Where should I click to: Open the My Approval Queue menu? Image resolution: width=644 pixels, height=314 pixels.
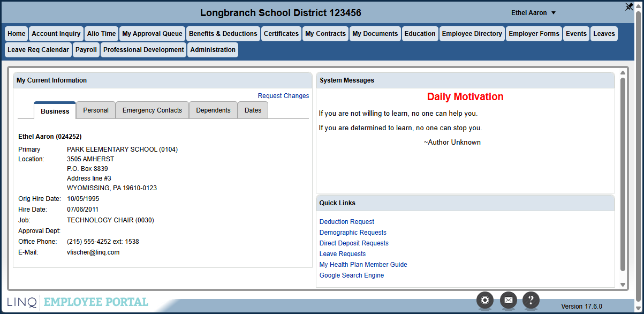click(152, 34)
